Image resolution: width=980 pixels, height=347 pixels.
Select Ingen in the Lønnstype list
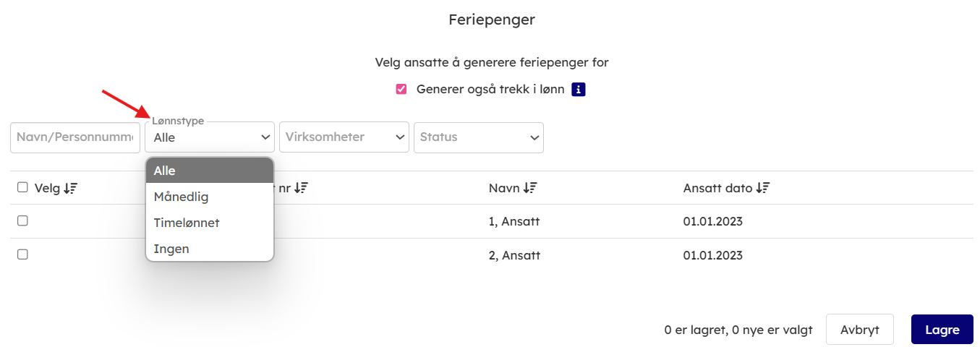pos(210,249)
